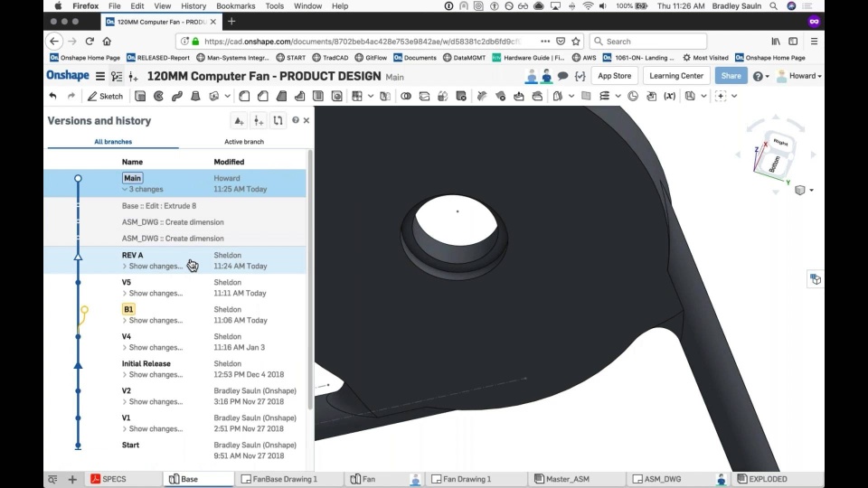Select the Draft tool icon
This screenshot has height=488, width=868.
pos(281,97)
